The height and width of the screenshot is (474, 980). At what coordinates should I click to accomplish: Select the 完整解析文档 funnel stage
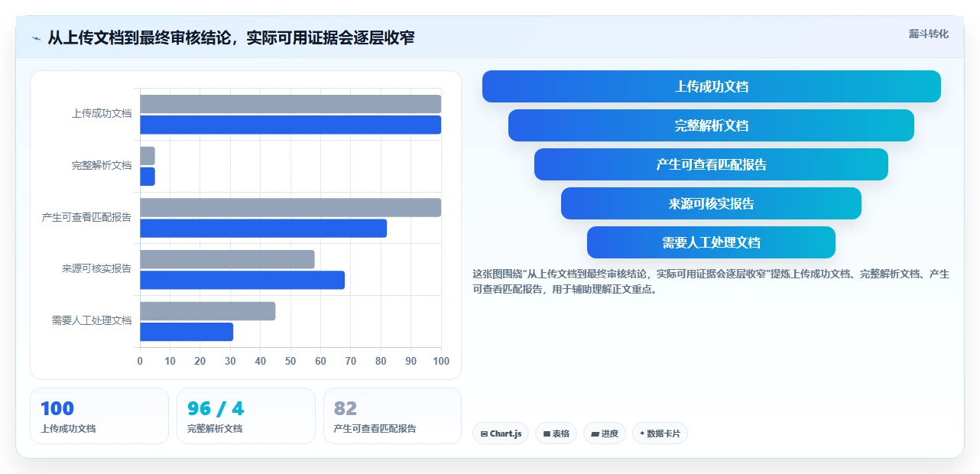(711, 125)
